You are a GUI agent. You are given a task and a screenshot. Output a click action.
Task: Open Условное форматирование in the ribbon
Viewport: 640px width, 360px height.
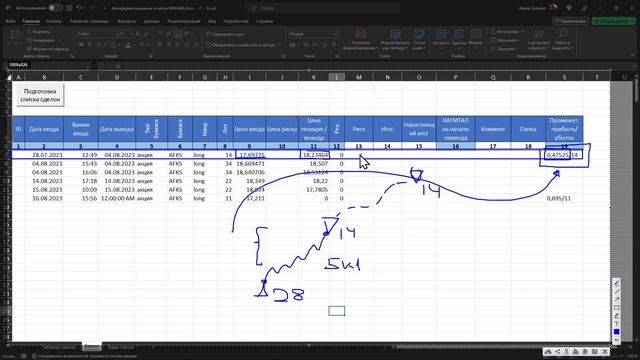coord(360,40)
